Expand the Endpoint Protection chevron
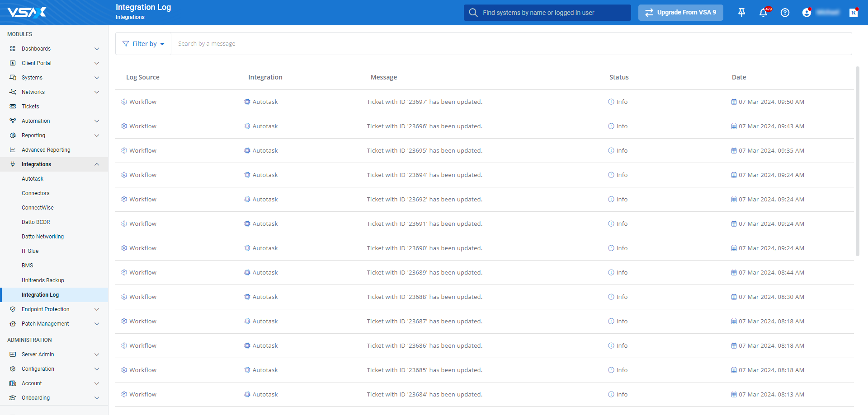This screenshot has width=868, height=415. 97,309
